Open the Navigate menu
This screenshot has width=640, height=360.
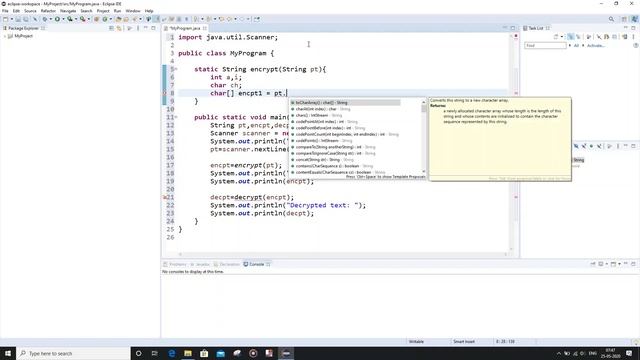tap(68, 11)
